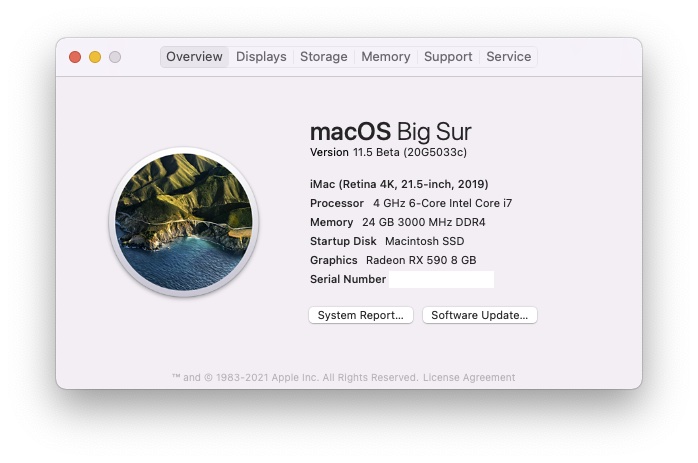
Task: Click the 1983-2021 Apple Inc. copyright text
Action: [x=295, y=378]
